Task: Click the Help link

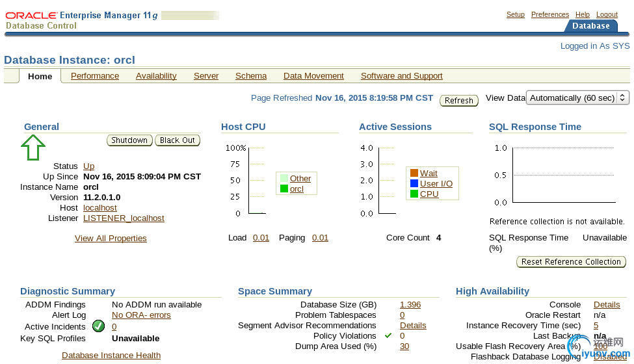Action: 583,14
